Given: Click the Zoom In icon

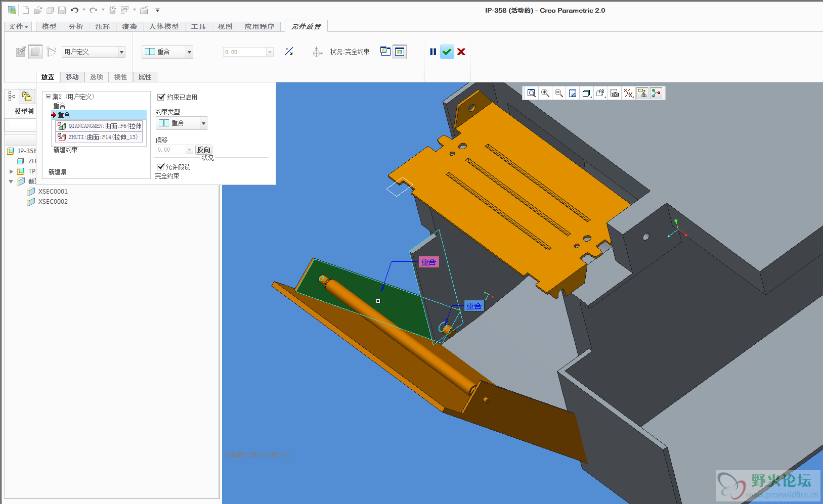Looking at the screenshot, I should pos(545,93).
